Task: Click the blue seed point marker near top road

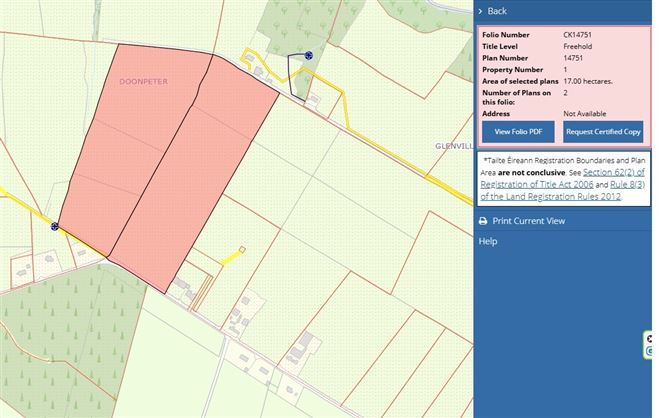Action: click(x=308, y=56)
